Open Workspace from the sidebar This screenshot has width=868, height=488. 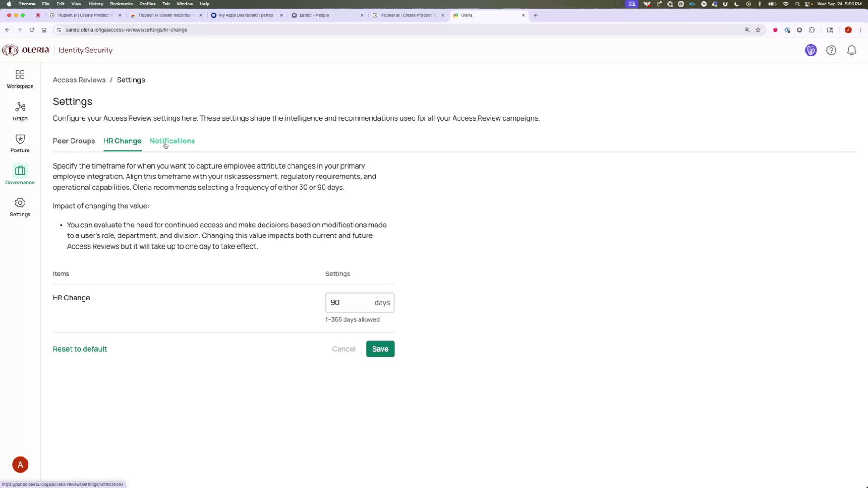19,78
